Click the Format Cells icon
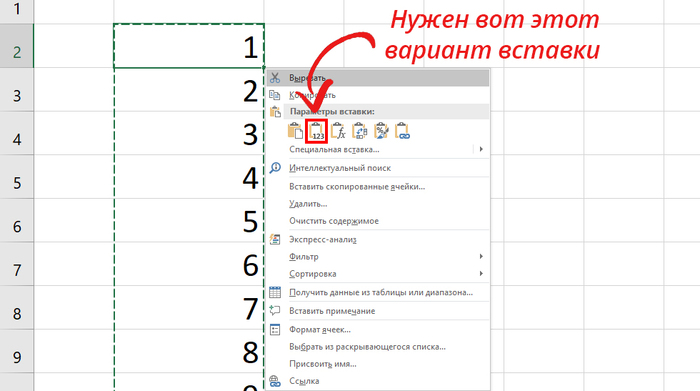The image size is (700, 391). (275, 329)
